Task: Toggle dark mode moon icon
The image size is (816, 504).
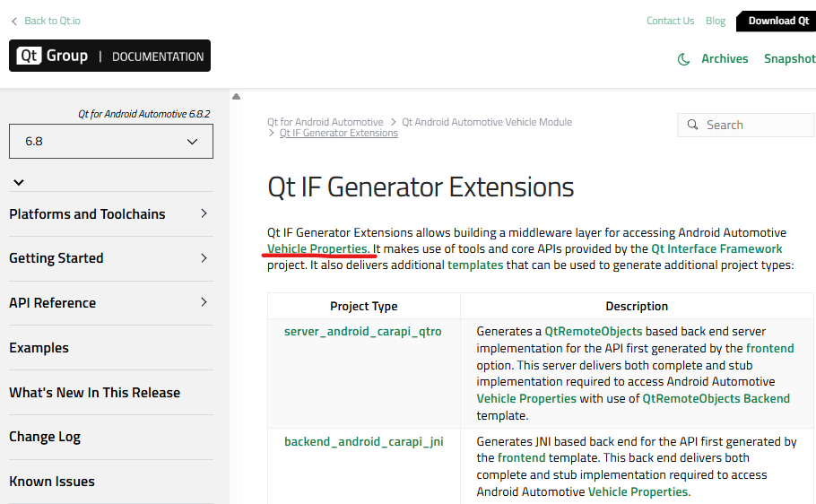Action: 683,59
